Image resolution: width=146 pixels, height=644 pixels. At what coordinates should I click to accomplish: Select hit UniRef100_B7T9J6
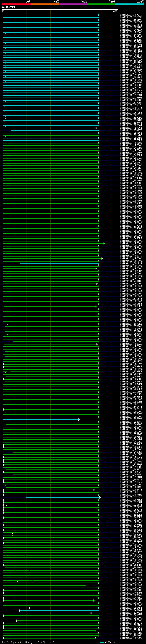click(x=131, y=497)
